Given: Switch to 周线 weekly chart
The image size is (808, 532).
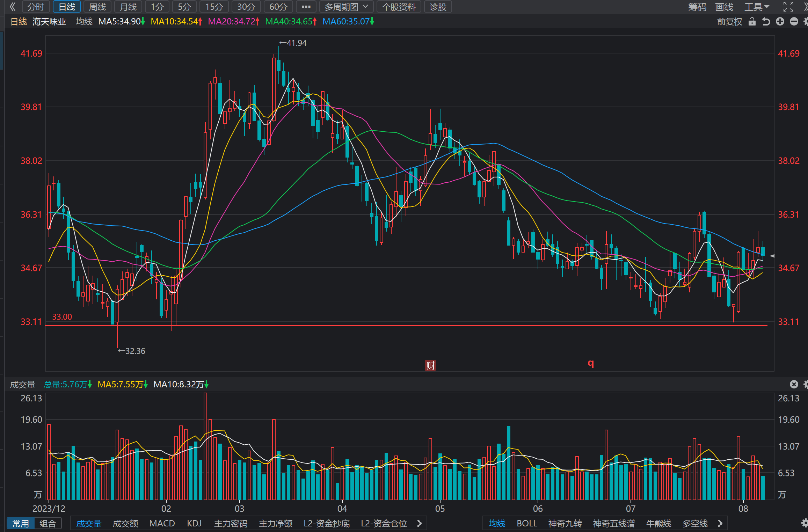Looking at the screenshot, I should click(97, 7).
